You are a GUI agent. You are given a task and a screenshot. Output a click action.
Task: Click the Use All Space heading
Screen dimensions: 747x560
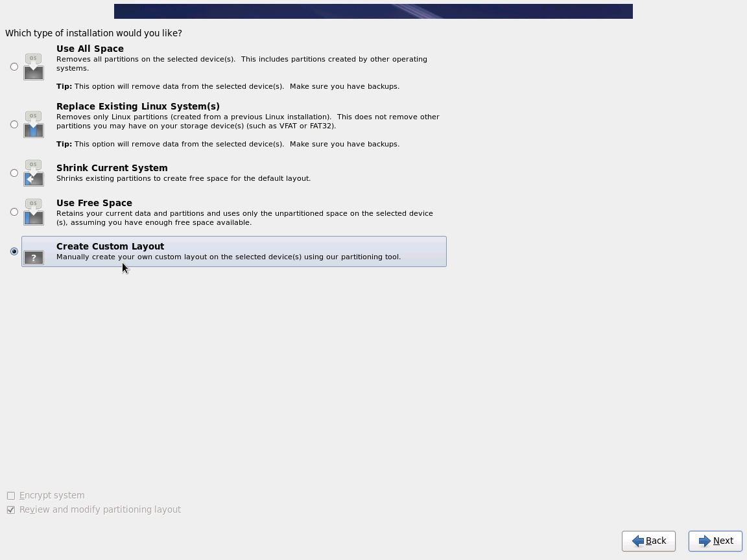90,49
